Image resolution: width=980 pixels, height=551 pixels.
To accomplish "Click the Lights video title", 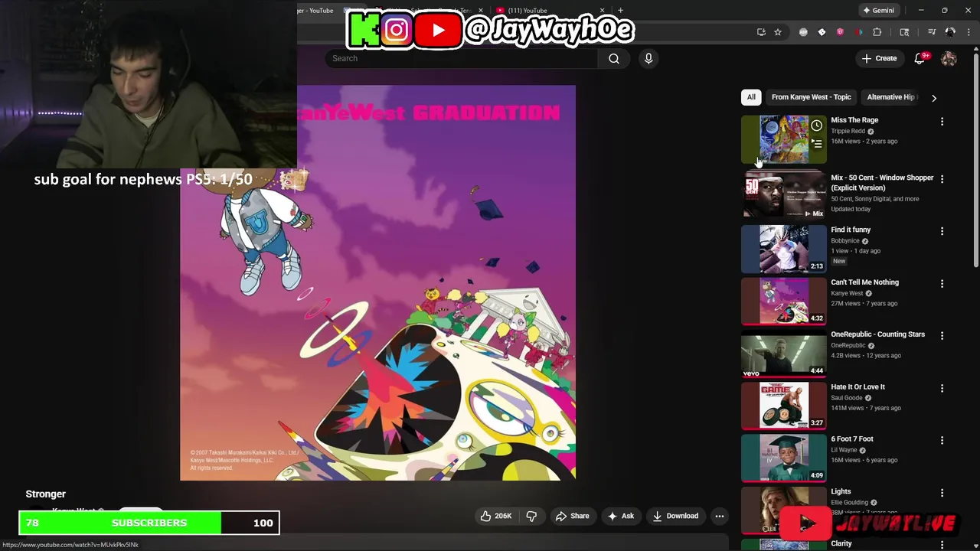I will tap(841, 492).
